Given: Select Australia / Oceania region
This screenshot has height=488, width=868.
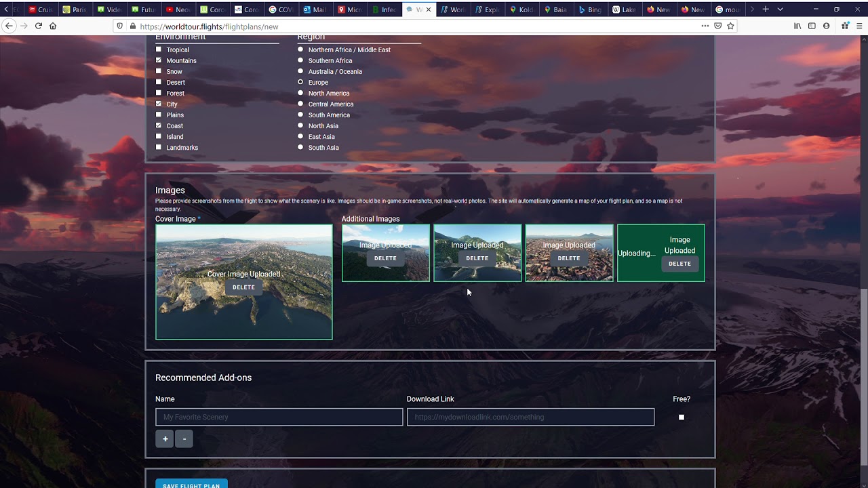Looking at the screenshot, I should (x=300, y=71).
